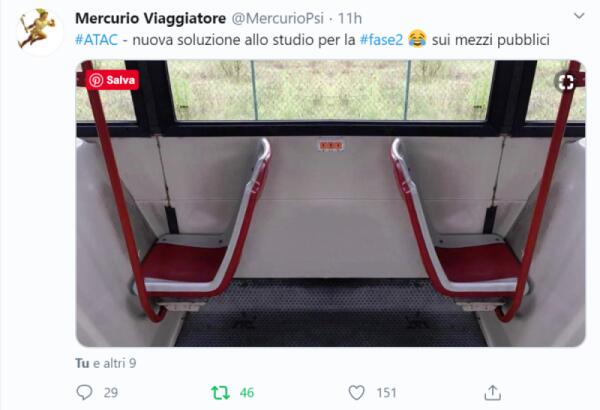Viewport: 600px width, 410px height.
Task: Open the #fase2 hashtag
Action: click(382, 39)
